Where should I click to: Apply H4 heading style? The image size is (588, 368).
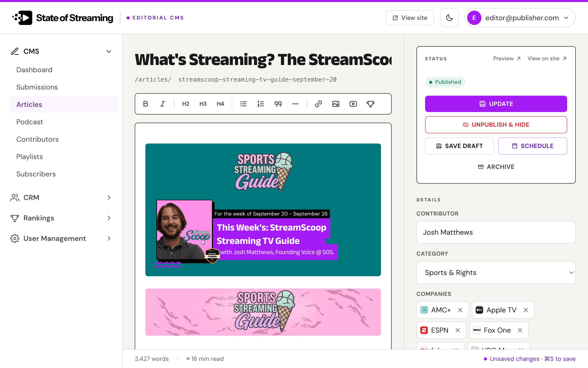point(220,104)
